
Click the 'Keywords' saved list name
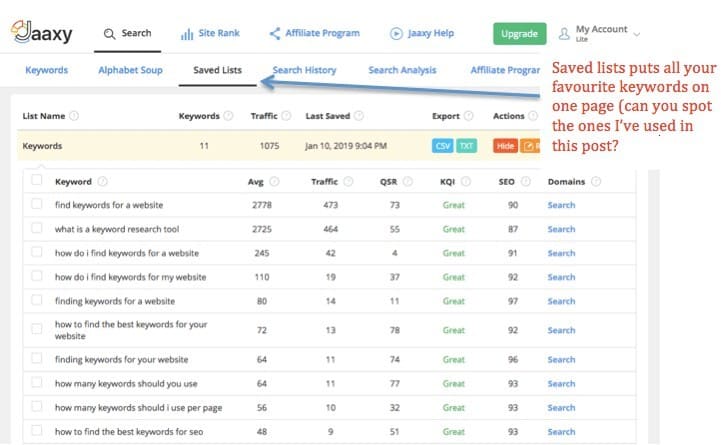pyautogui.click(x=42, y=146)
